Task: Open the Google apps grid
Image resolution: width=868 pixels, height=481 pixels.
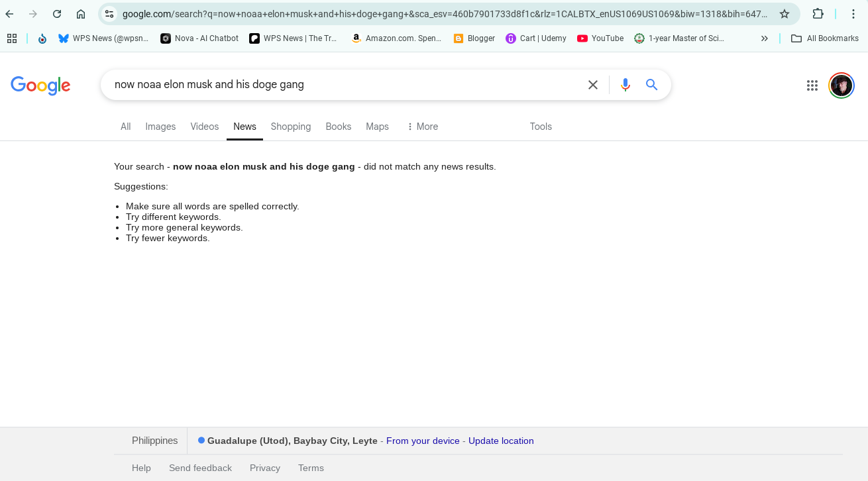Action: [x=812, y=85]
